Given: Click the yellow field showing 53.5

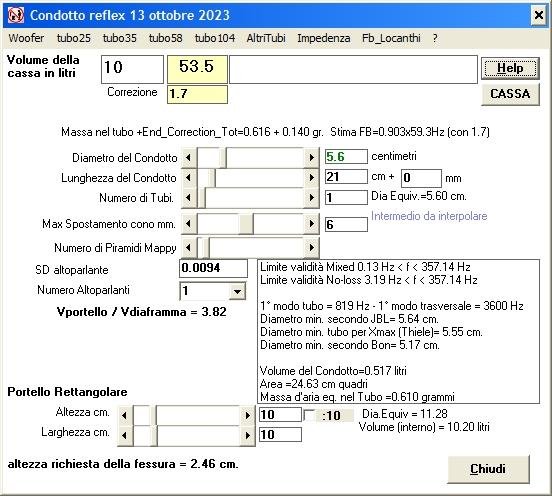Looking at the screenshot, I should click(197, 69).
